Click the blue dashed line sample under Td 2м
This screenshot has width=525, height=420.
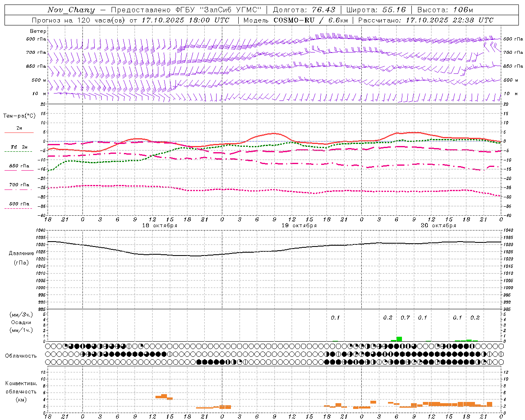[18, 152]
